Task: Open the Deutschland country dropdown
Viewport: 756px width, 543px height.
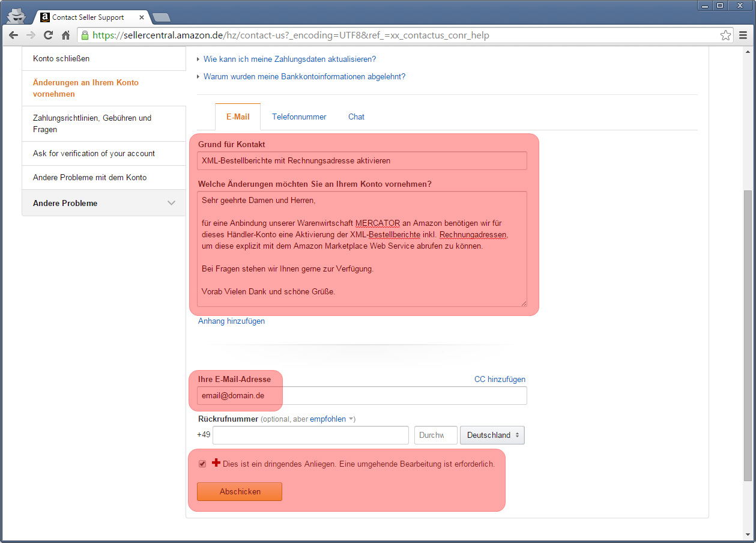Action: (x=492, y=435)
